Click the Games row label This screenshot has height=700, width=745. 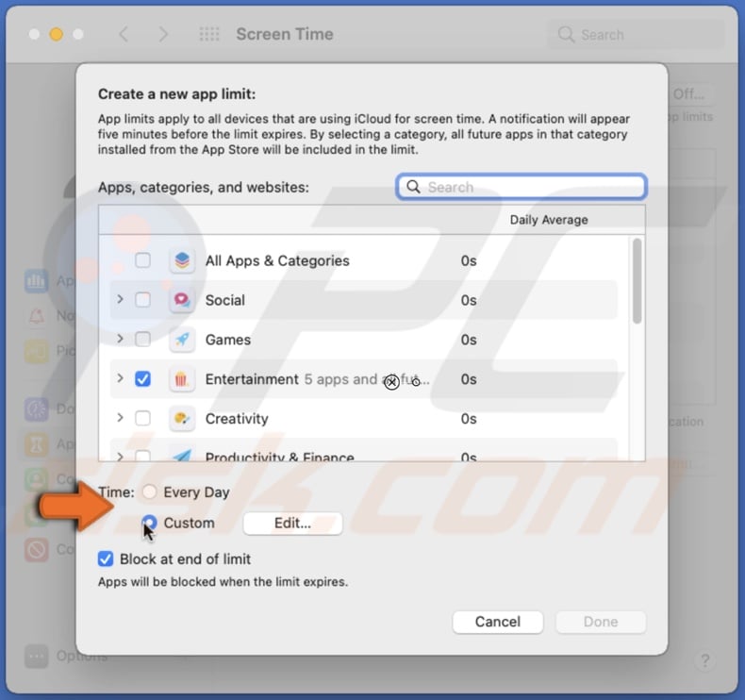227,340
